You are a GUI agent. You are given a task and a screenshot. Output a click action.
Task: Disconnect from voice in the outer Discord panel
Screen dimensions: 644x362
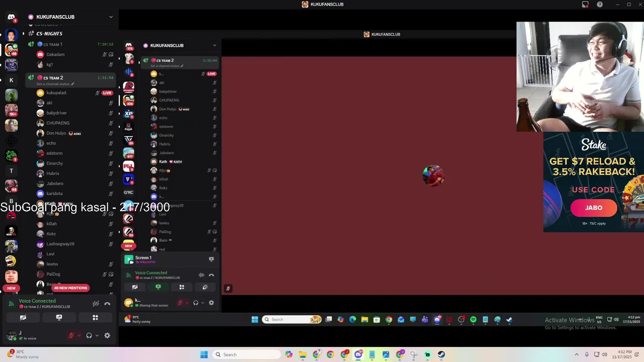107,304
